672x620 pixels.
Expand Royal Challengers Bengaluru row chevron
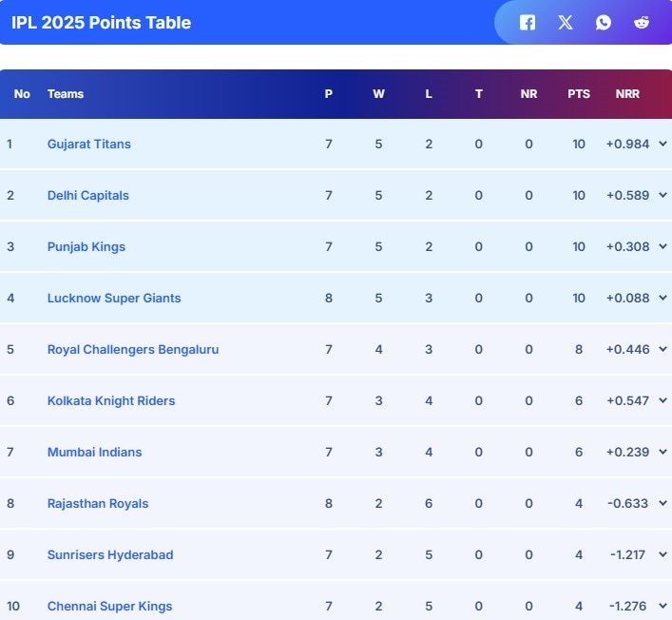[662, 349]
